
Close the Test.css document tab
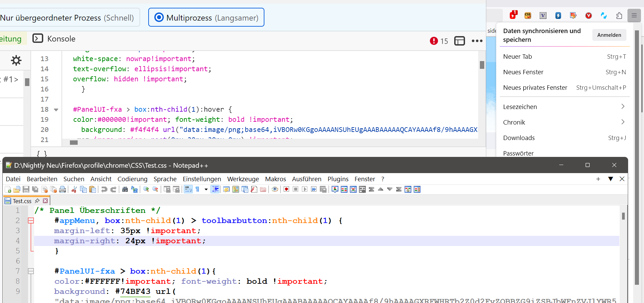45,201
